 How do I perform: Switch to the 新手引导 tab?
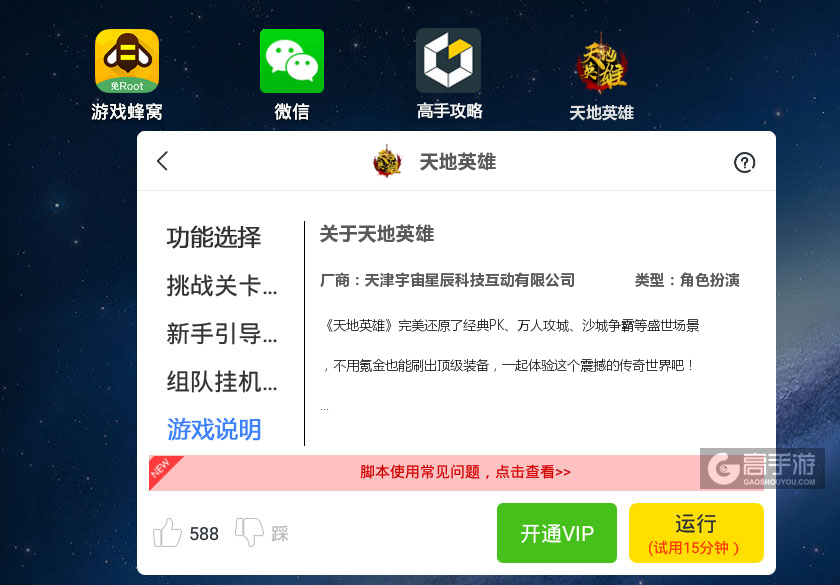(x=222, y=334)
